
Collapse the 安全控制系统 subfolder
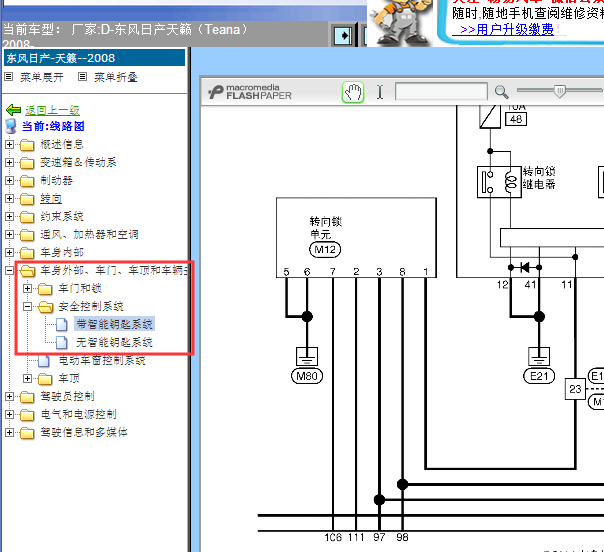[x=27, y=307]
